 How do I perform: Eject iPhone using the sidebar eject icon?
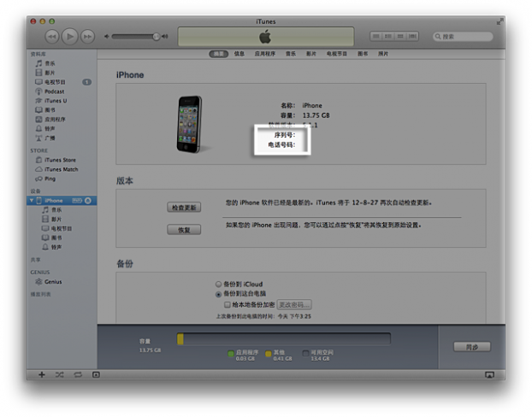[89, 200]
